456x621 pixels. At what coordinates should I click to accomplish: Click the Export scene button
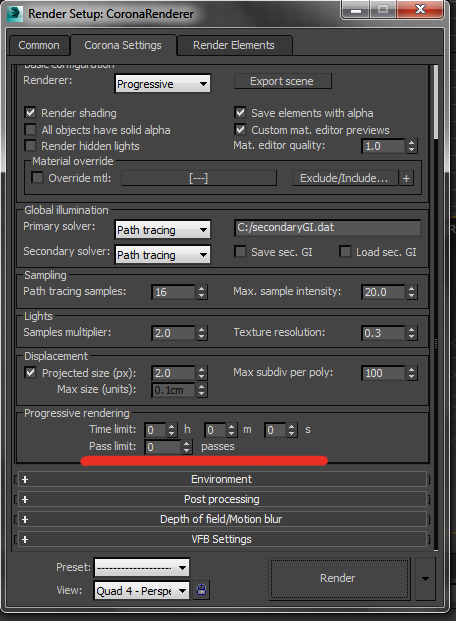tap(283, 81)
